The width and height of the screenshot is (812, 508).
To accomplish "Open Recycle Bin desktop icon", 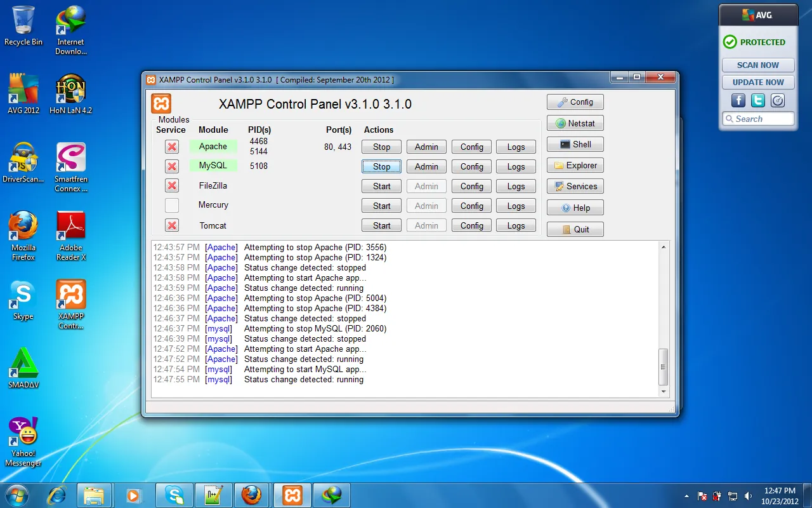I will point(23,25).
